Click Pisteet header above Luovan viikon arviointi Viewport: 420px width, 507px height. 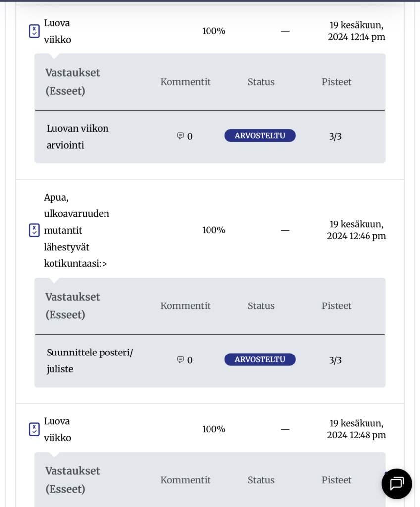tap(336, 82)
